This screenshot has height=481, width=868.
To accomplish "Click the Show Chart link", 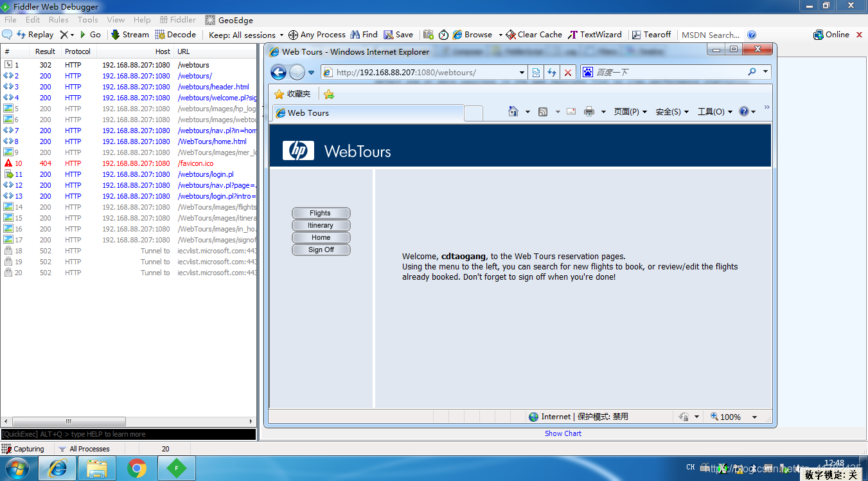I will tap(563, 433).
